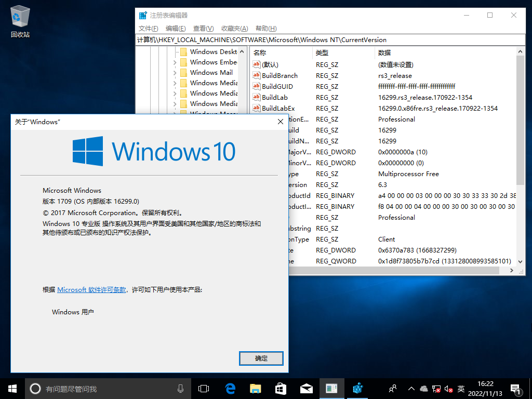Click the value list scroll-up arrow
Viewport: 532px width, 399px height.
click(520, 51)
